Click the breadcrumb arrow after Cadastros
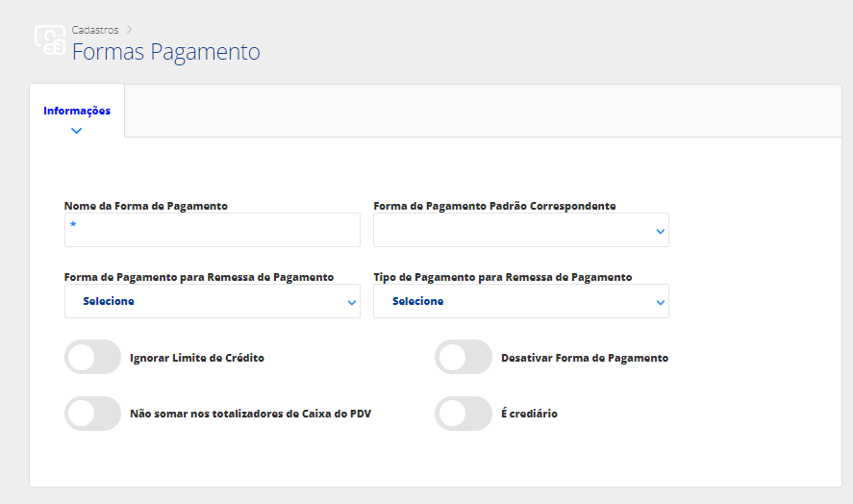 click(x=129, y=30)
